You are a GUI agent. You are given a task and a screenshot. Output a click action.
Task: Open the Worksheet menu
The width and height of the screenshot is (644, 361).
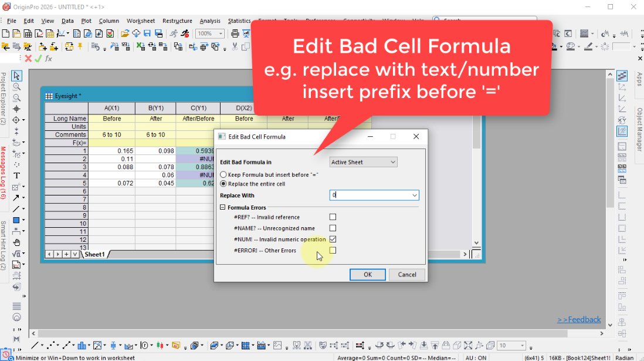point(140,21)
